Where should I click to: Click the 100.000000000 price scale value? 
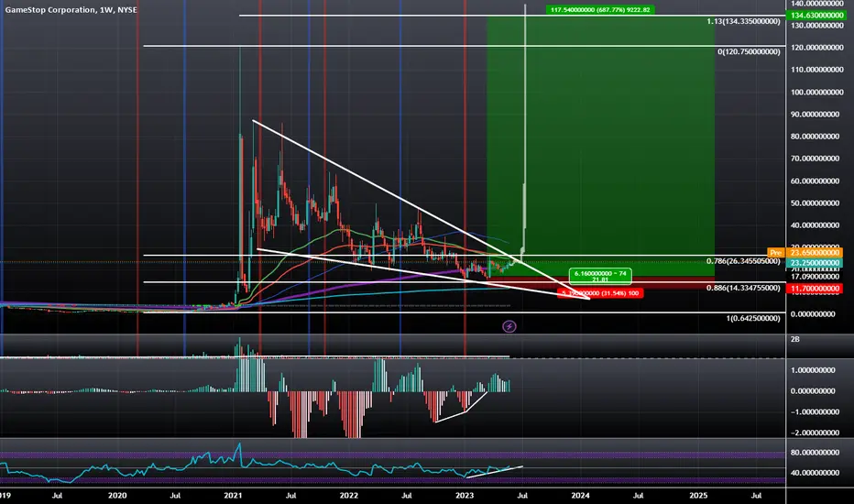point(817,92)
